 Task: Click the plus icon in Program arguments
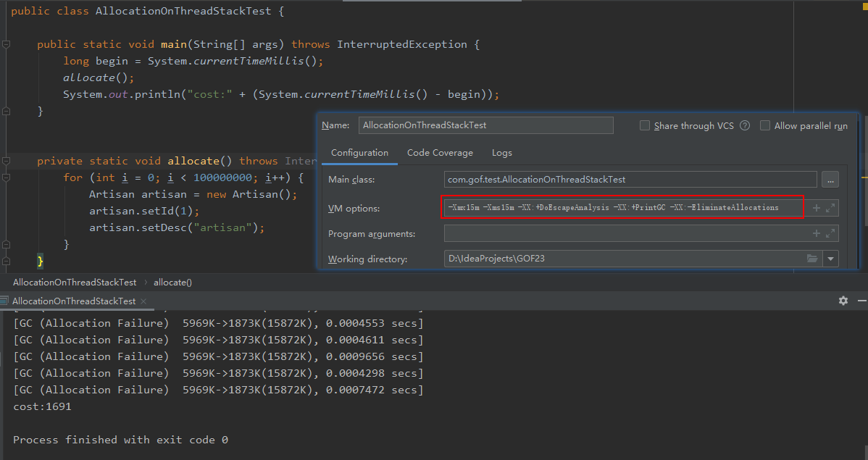pyautogui.click(x=816, y=233)
